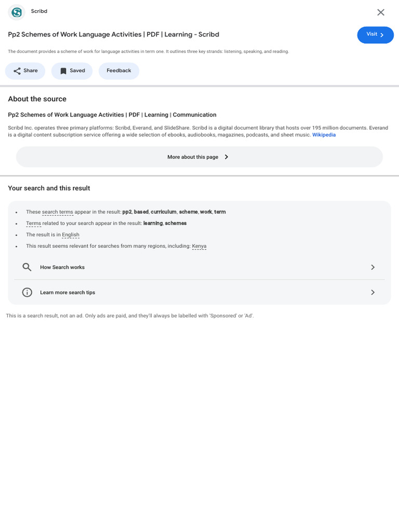This screenshot has width=399, height=532.
Task: Click the info circle icon
Action: pyautogui.click(x=27, y=292)
